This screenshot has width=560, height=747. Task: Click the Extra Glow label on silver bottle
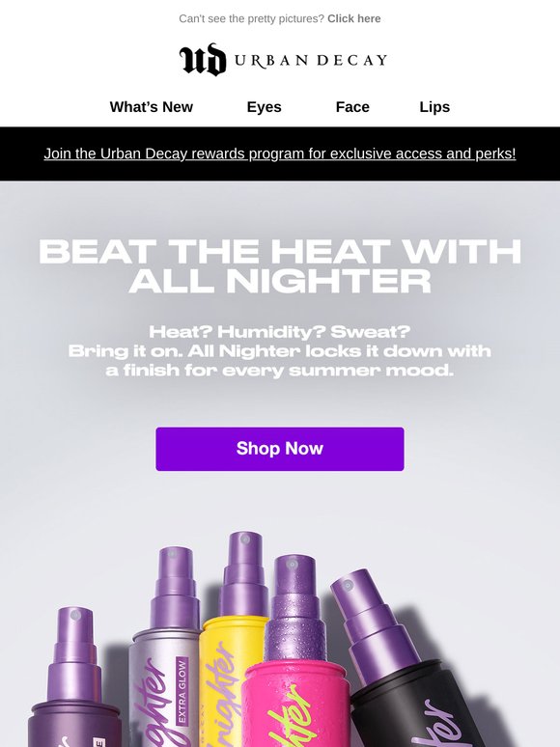pos(182,691)
